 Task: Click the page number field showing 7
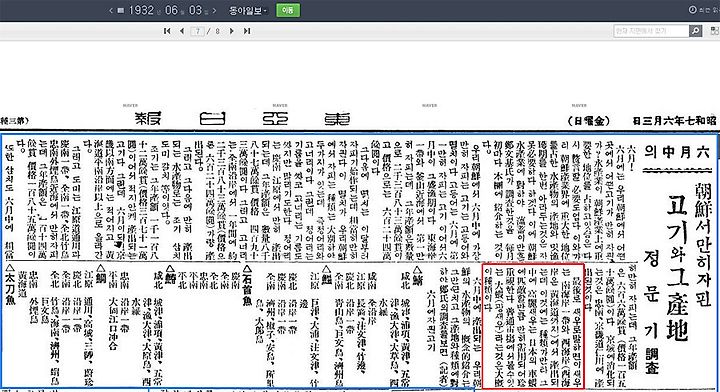pos(197,31)
